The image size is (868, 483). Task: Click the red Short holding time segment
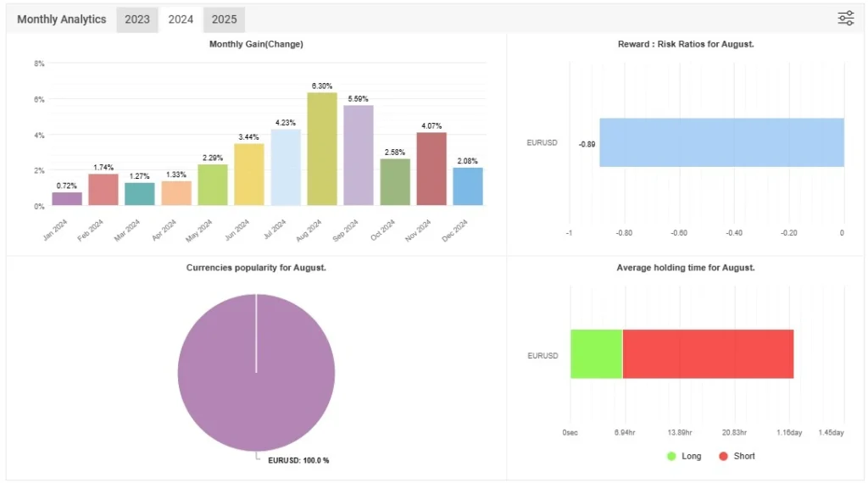click(x=708, y=353)
